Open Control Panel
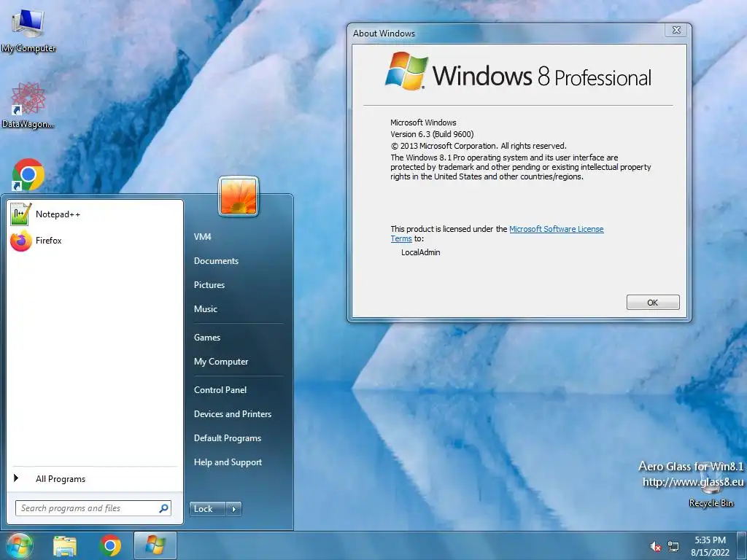This screenshot has width=747, height=560. 220,389
